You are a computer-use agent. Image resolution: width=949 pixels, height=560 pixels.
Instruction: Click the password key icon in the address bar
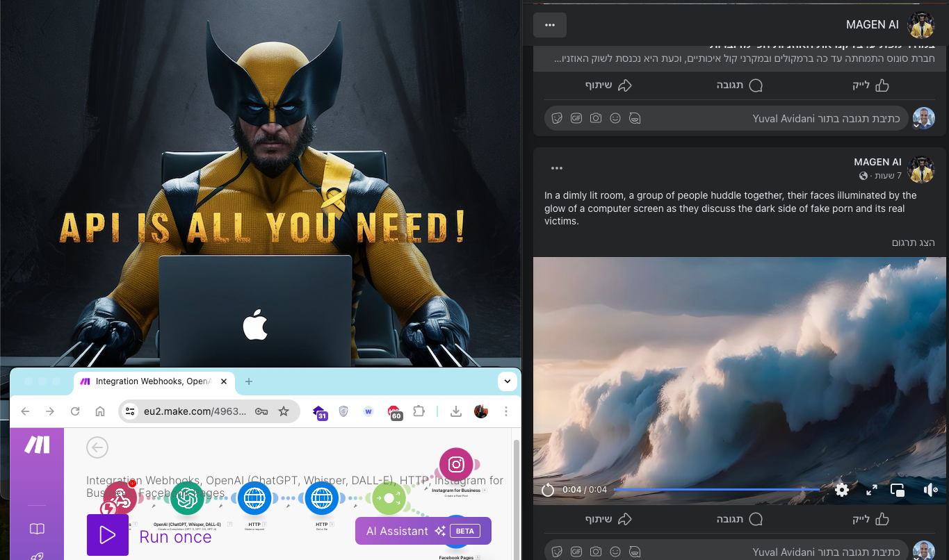(x=261, y=411)
